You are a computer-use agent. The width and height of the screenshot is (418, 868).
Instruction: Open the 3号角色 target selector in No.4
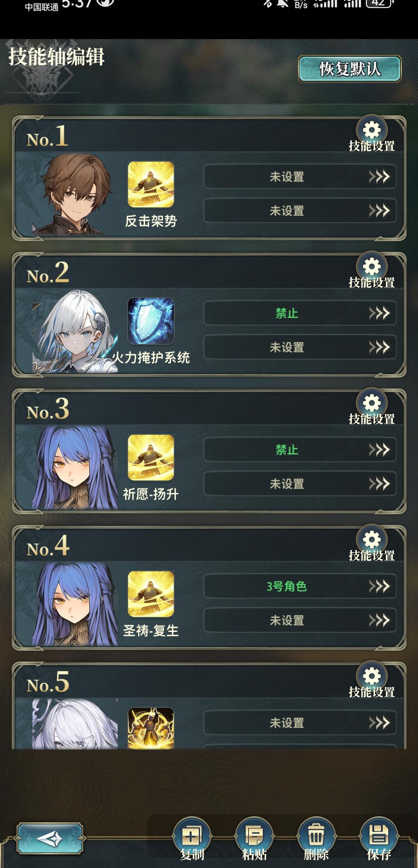pyautogui.click(x=300, y=586)
